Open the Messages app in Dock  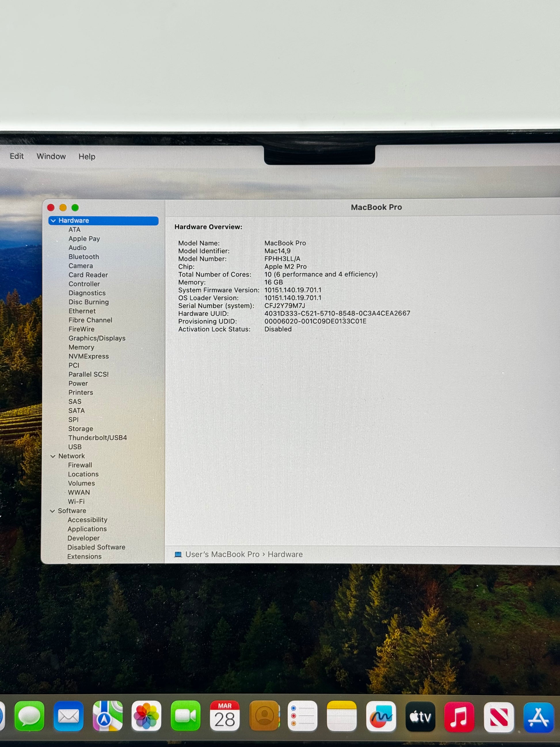click(29, 715)
